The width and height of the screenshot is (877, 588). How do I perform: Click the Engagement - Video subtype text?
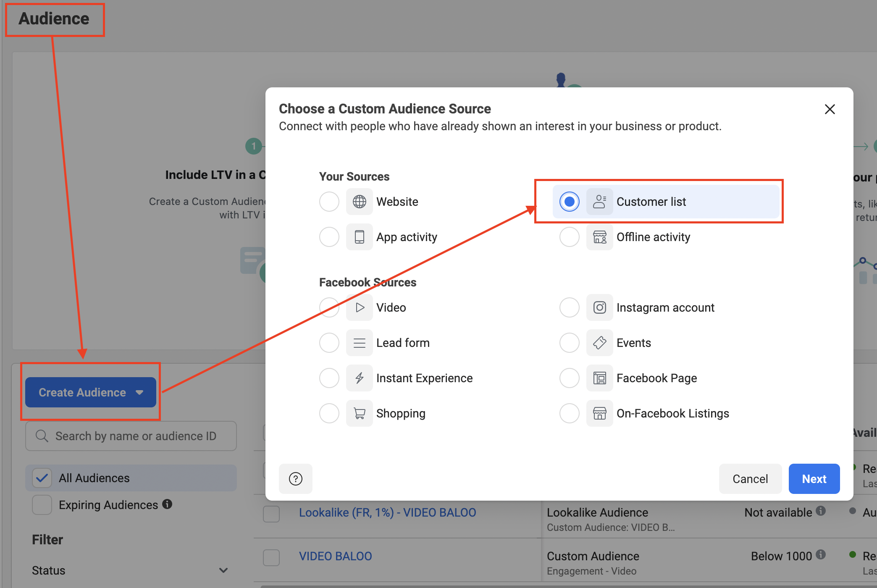591,571
